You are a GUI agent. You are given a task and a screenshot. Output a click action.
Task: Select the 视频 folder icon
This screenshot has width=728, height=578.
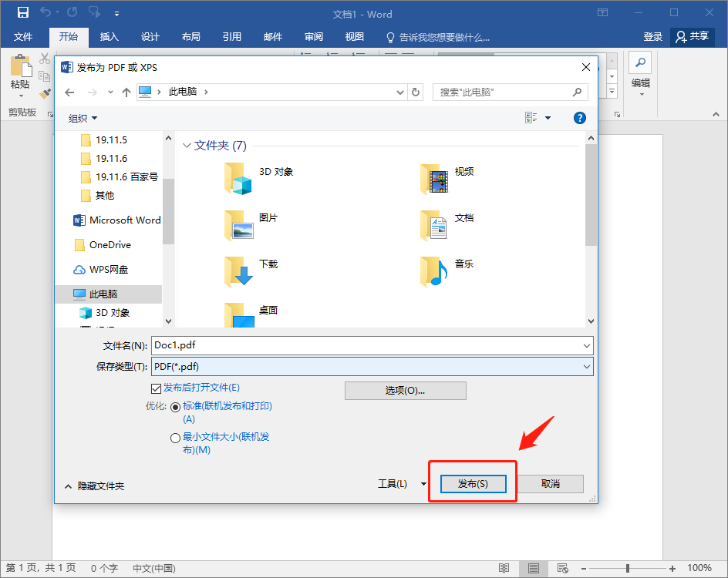click(435, 179)
